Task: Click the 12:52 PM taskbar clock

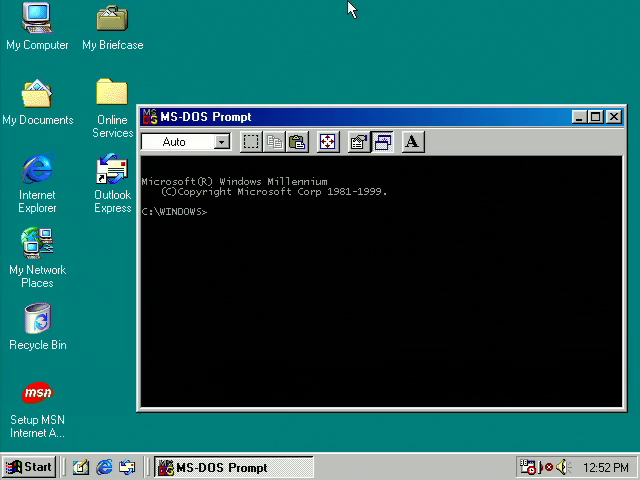Action: (x=605, y=467)
